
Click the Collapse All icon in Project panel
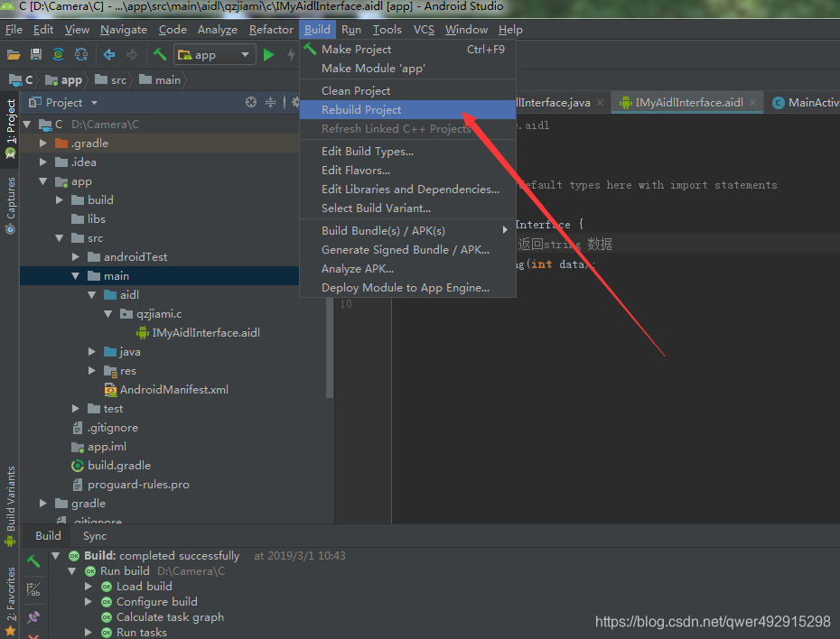[x=271, y=102]
